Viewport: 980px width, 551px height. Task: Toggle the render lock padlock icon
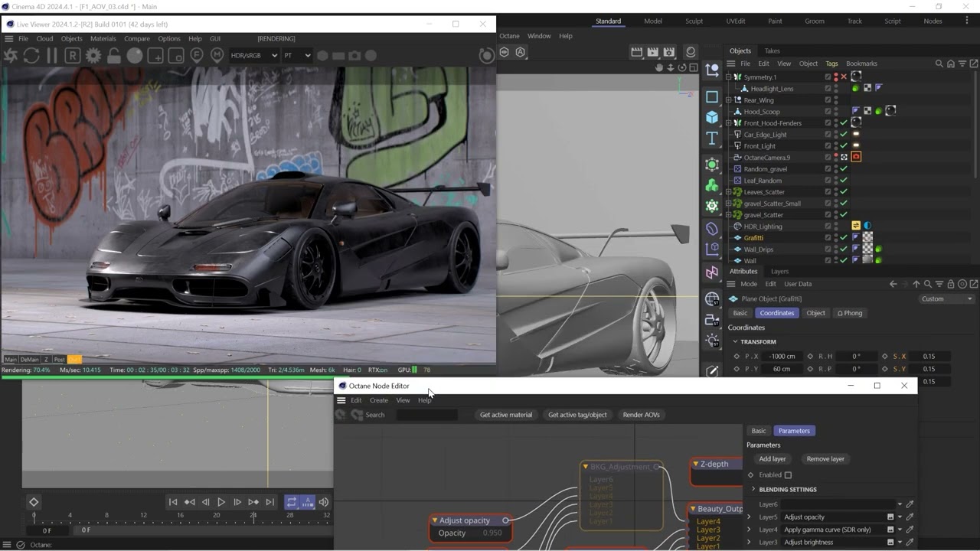pos(114,55)
